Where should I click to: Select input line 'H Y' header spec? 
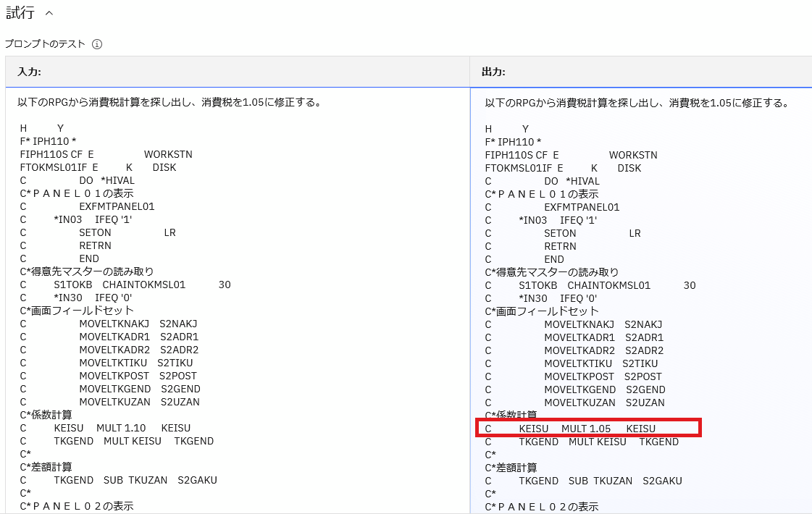(x=42, y=128)
